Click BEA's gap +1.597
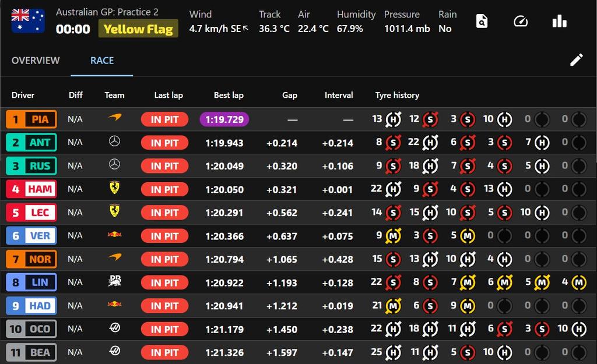 click(x=282, y=353)
